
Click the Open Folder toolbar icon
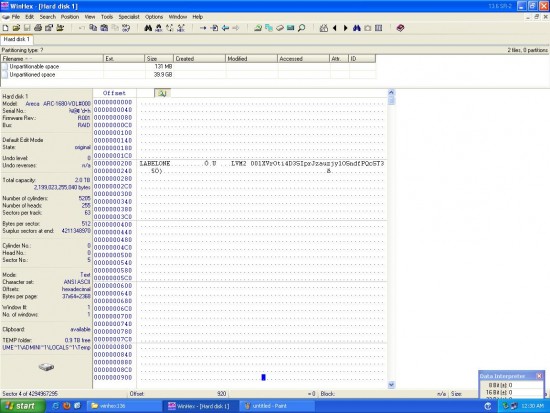tap(60, 28)
